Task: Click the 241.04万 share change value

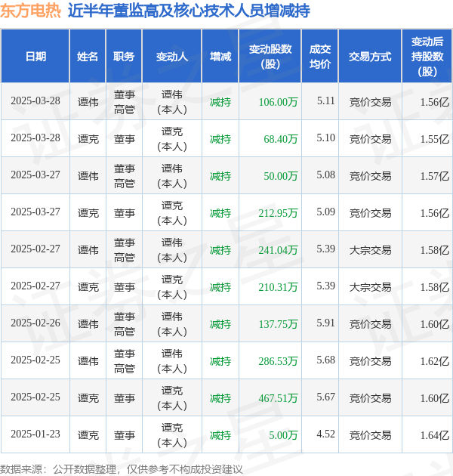Action: [278, 250]
